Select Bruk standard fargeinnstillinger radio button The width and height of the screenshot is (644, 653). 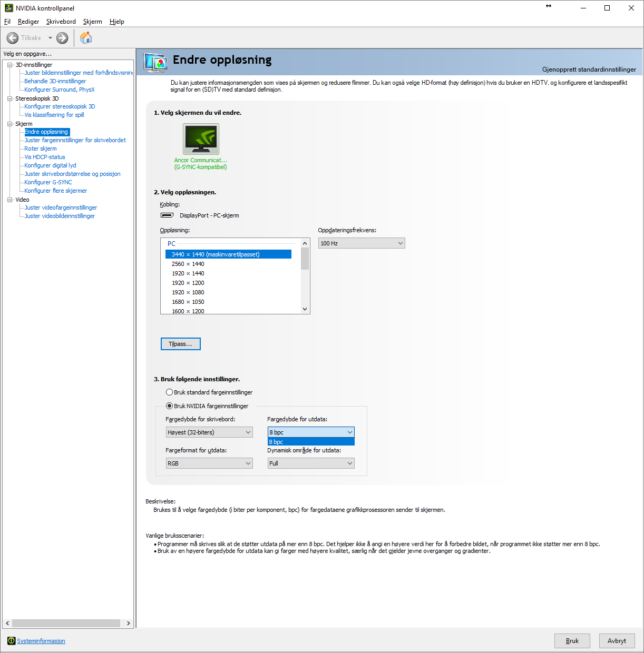(169, 392)
